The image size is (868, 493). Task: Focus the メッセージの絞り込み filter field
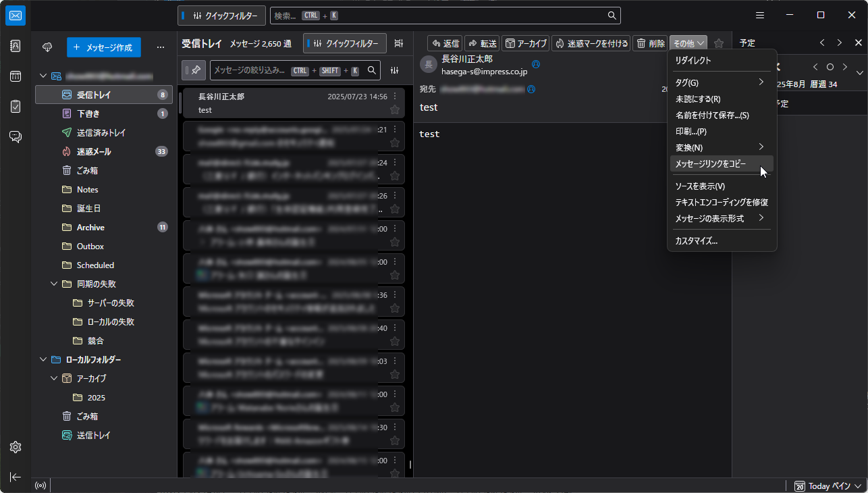pyautogui.click(x=295, y=70)
